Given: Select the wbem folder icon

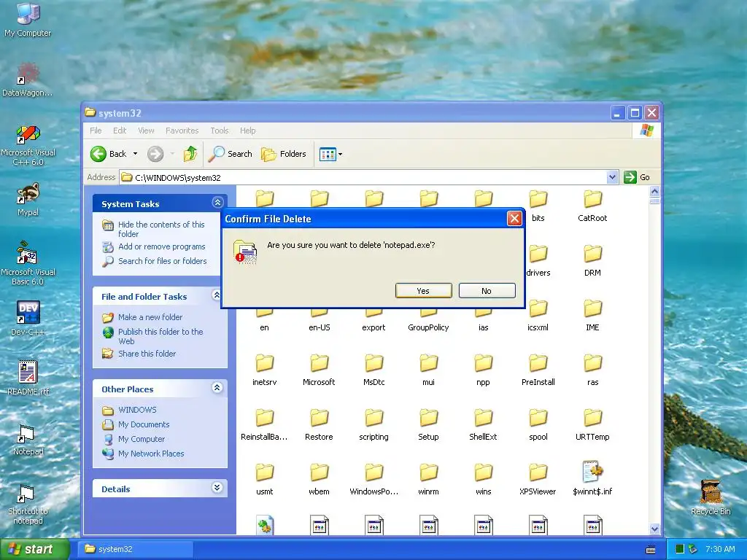Looking at the screenshot, I should [320, 472].
